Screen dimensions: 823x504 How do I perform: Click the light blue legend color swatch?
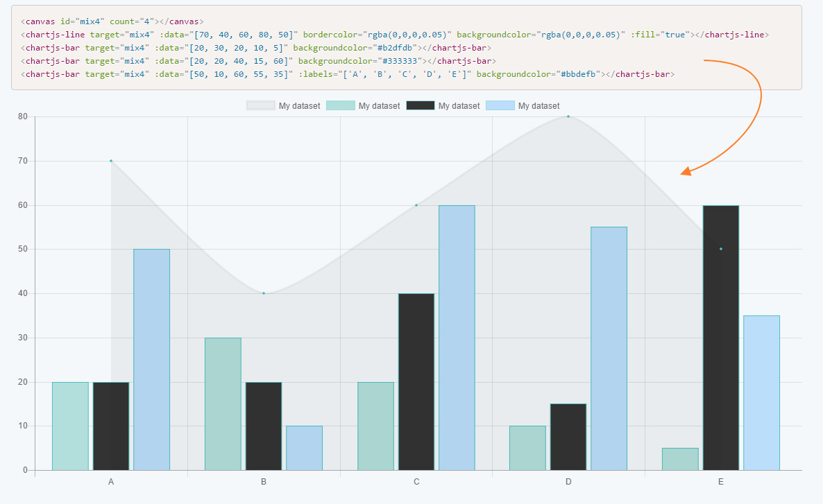501,105
